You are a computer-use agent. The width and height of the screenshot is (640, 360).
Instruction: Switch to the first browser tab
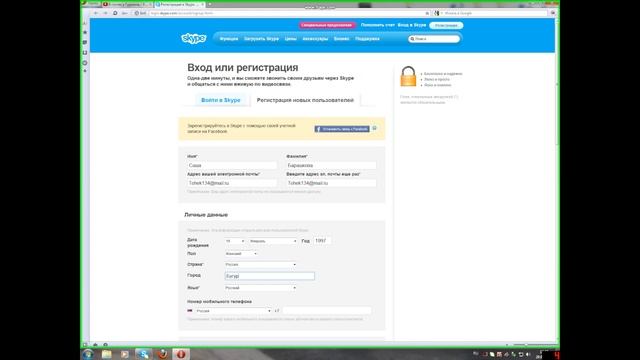coord(127,4)
